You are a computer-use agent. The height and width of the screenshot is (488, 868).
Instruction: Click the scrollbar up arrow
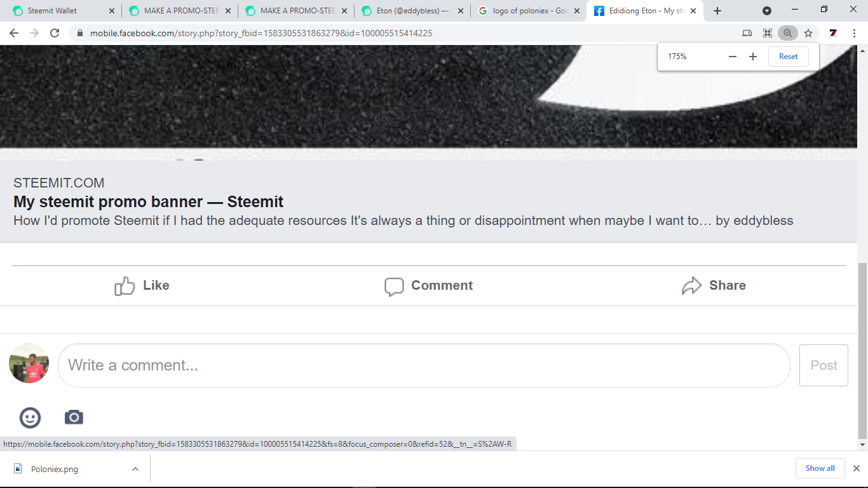862,50
